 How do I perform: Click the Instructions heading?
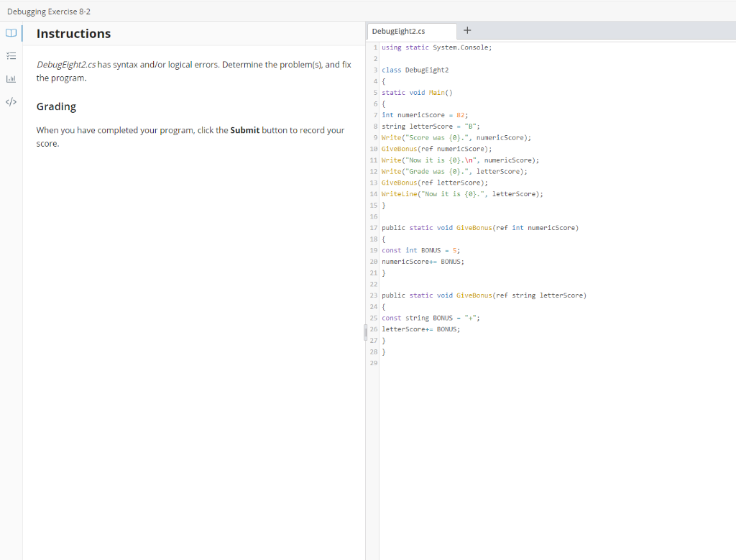[x=74, y=34]
